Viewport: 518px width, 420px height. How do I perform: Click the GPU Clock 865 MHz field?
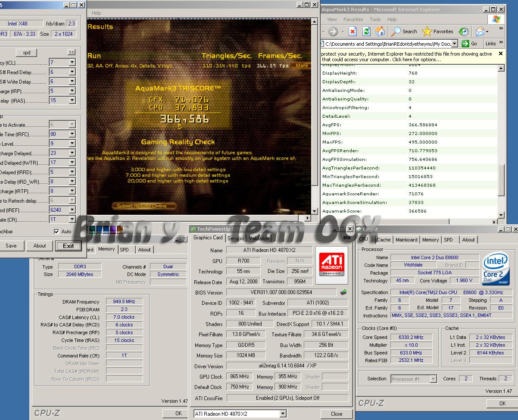point(240,376)
